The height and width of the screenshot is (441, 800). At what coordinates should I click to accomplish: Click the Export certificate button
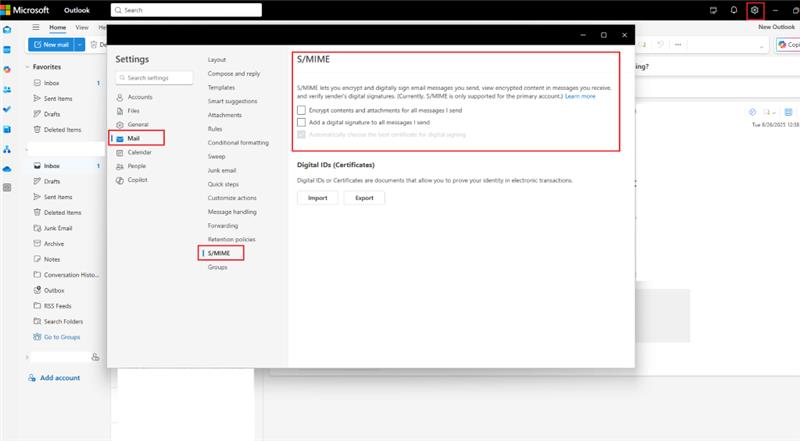[x=364, y=198]
